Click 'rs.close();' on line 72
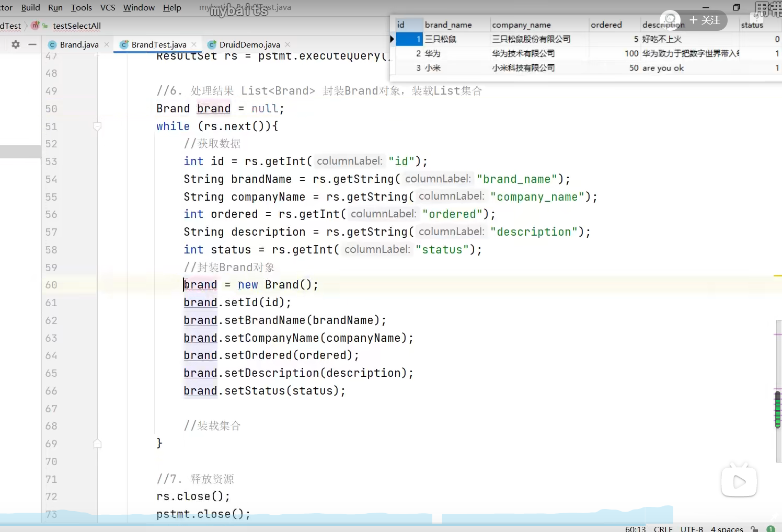The width and height of the screenshot is (782, 532). 193,496
